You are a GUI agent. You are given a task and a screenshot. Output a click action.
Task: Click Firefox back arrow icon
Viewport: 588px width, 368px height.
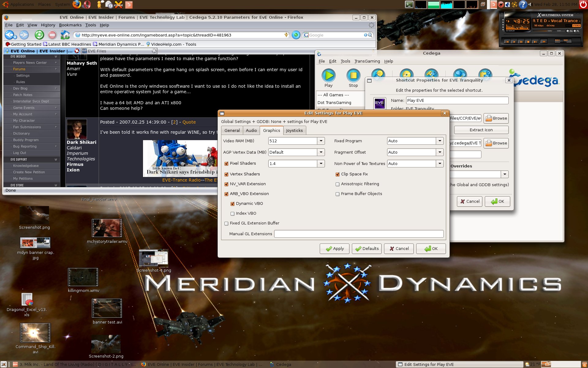(x=9, y=35)
